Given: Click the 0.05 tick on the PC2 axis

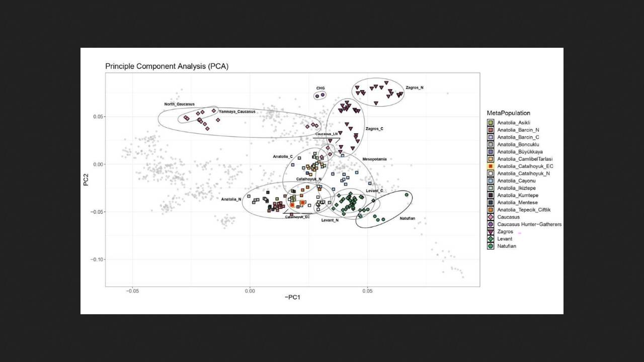Looking at the screenshot, I should click(99, 116).
